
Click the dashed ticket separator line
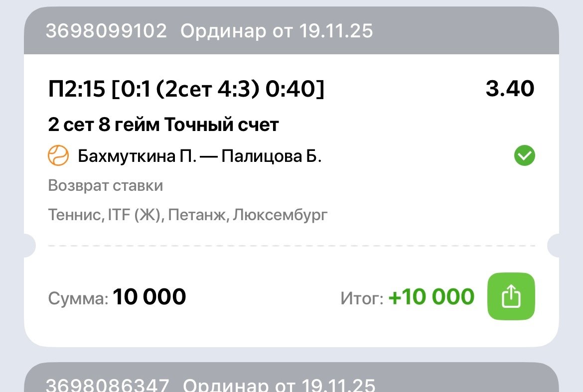pos(291,246)
